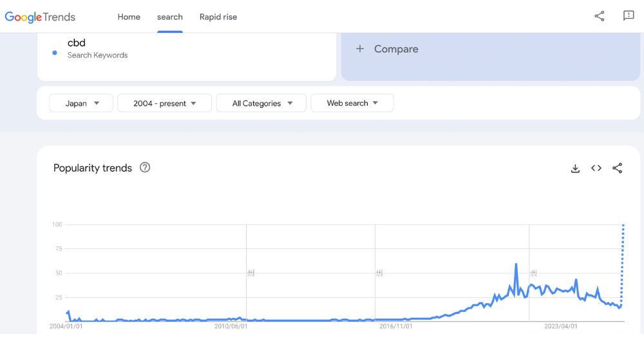Download the popularity trends chart data
The width and height of the screenshot is (644, 361).
click(x=575, y=168)
